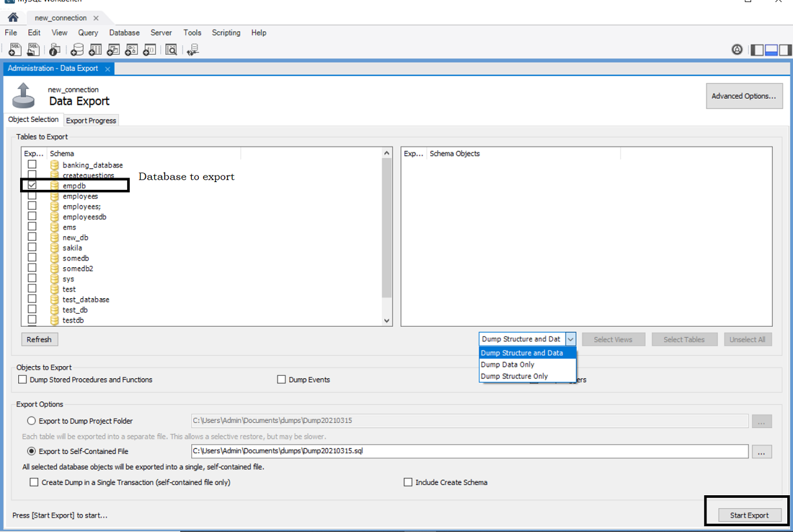Open the Scripting menu
Image resolution: width=793 pixels, height=532 pixels.
[x=226, y=33]
